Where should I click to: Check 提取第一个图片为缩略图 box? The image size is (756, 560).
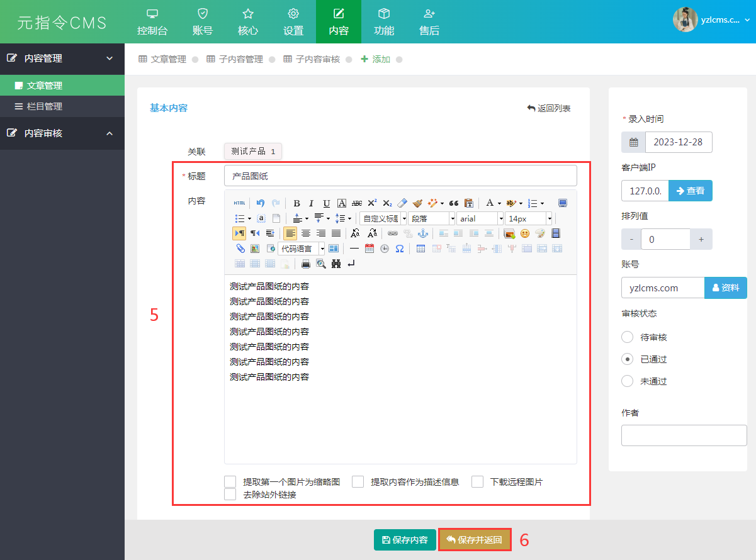pos(230,482)
